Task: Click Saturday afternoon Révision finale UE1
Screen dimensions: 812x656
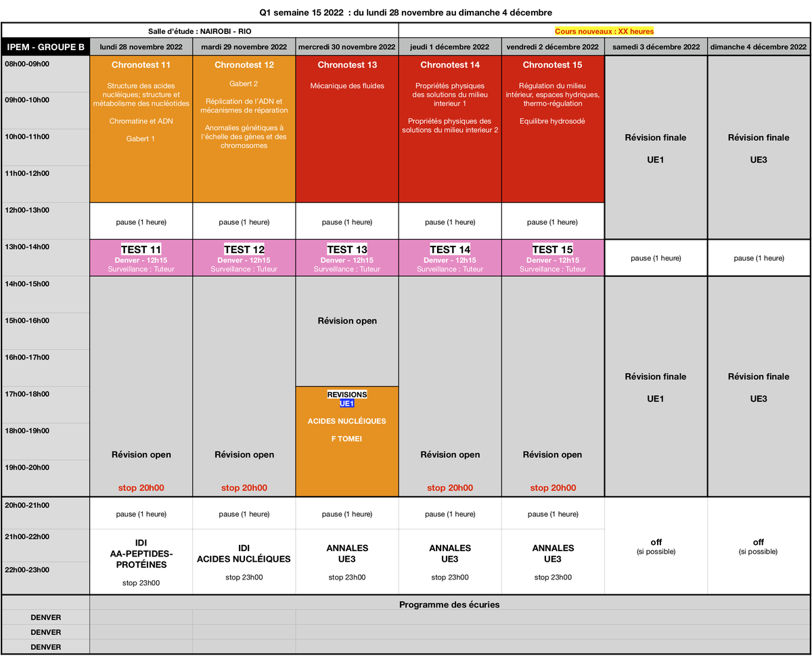Action: pyautogui.click(x=656, y=386)
